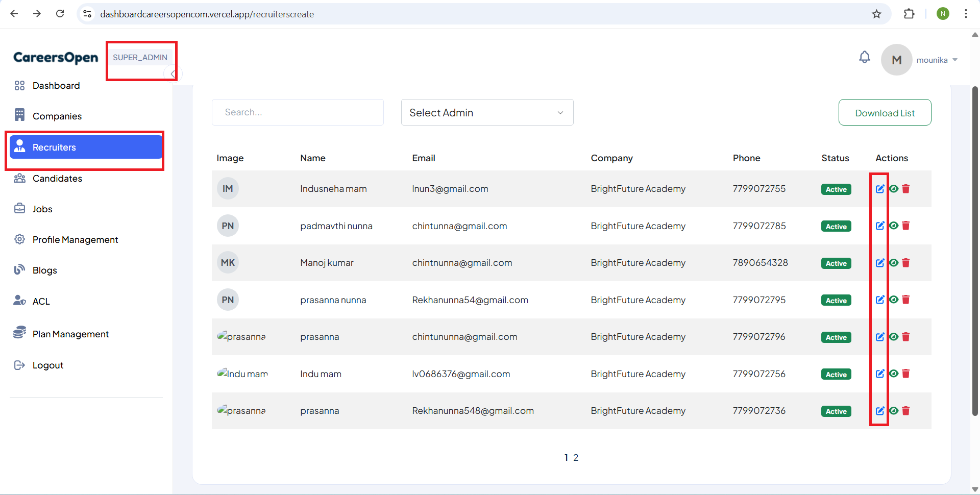The image size is (980, 495).
Task: Go to Plan Management section
Action: (70, 334)
